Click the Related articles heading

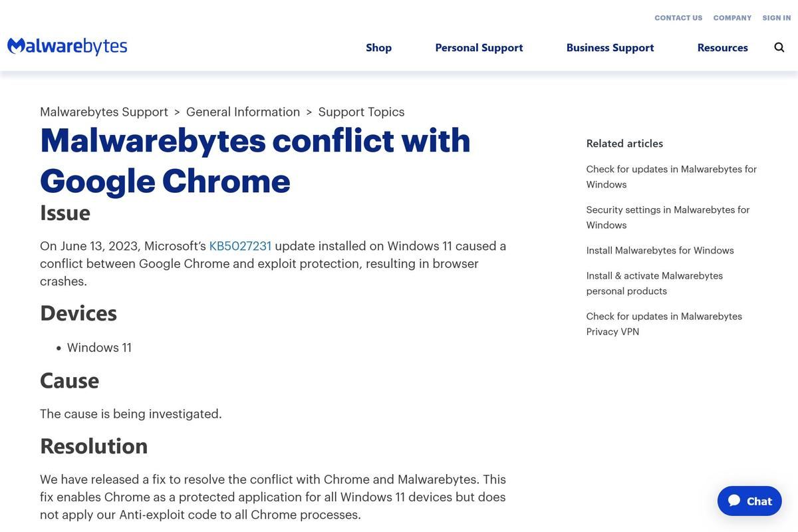pos(624,144)
